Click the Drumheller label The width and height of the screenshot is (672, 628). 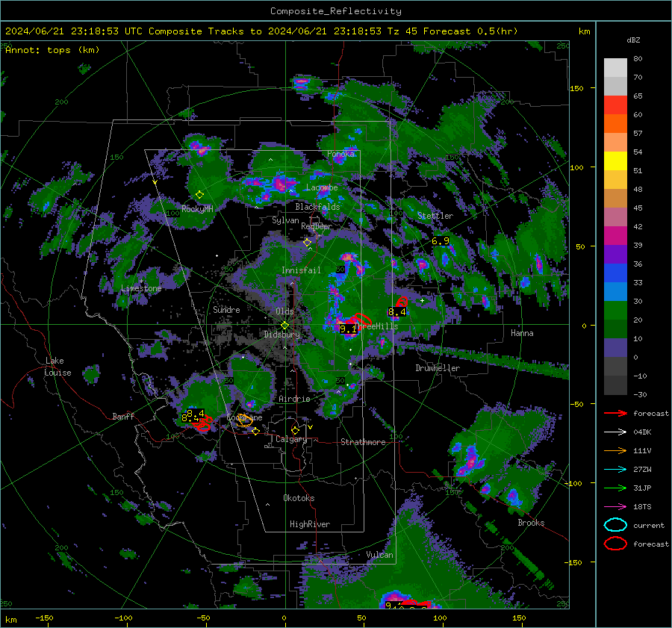[x=438, y=368]
